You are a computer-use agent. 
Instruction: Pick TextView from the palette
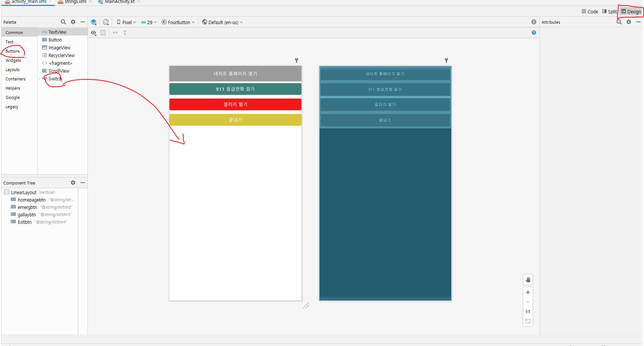point(63,32)
